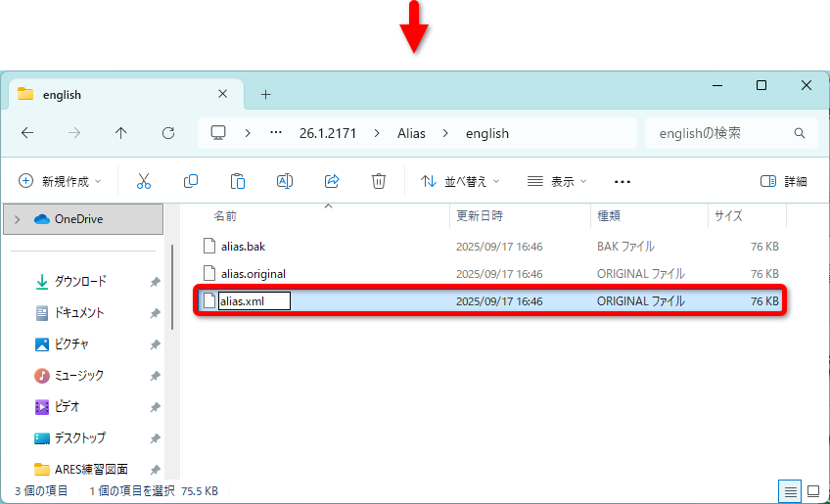The height and width of the screenshot is (504, 830).
Task: Navigate to 26.1.2171 breadcrumb
Action: (328, 133)
